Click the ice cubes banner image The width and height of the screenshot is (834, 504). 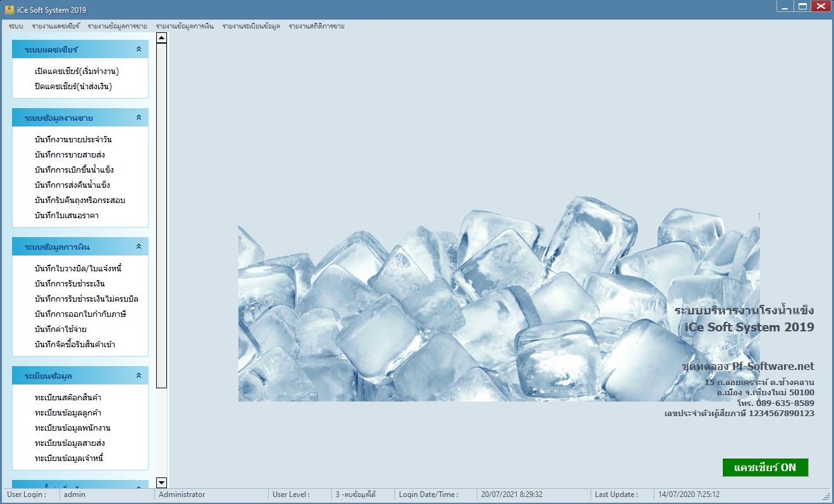(499, 298)
